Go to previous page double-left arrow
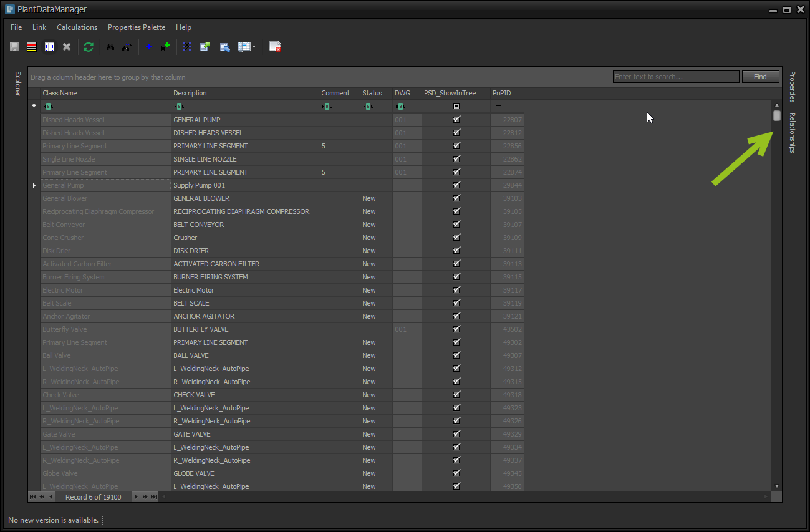Viewport: 810px width, 532px height. (42, 497)
